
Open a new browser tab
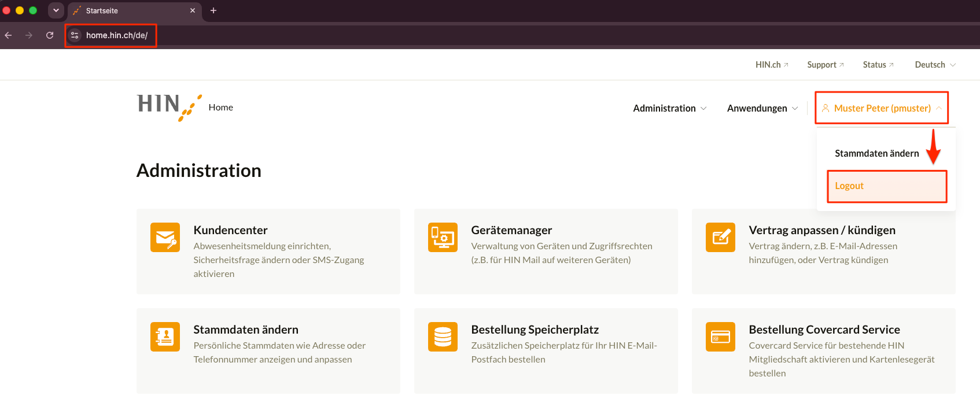tap(213, 10)
